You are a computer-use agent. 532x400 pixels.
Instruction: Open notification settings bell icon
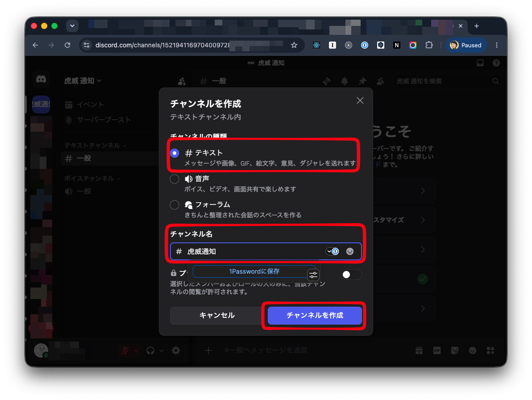(345, 81)
